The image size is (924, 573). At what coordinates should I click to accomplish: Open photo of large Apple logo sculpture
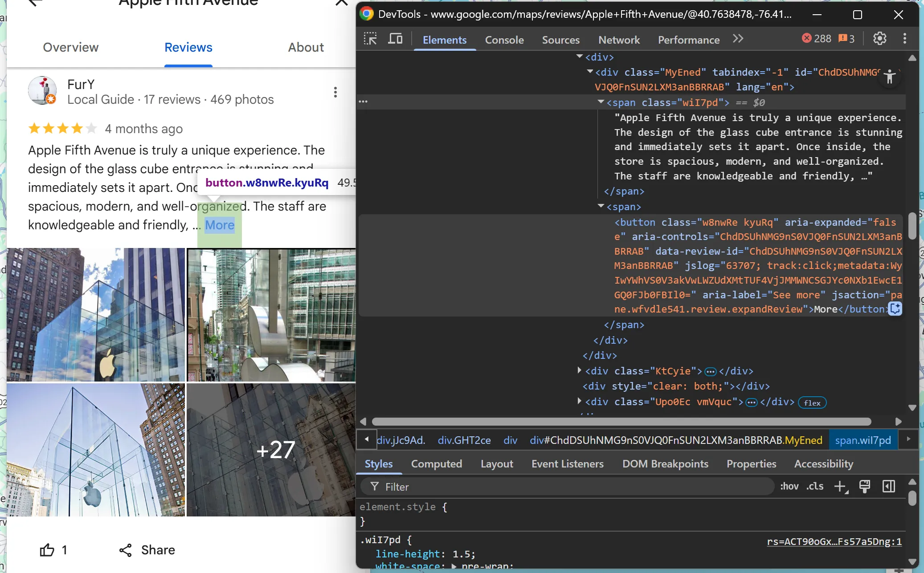[271, 315]
